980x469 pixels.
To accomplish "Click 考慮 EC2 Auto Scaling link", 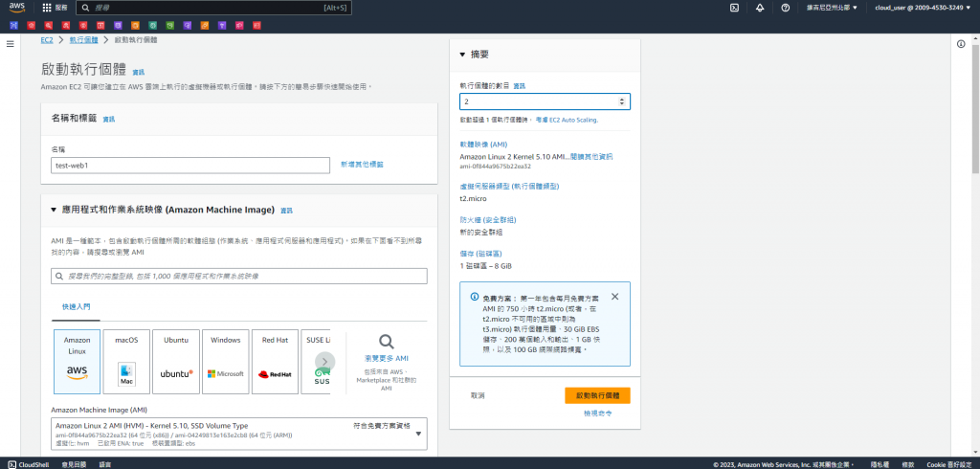I will point(567,120).
